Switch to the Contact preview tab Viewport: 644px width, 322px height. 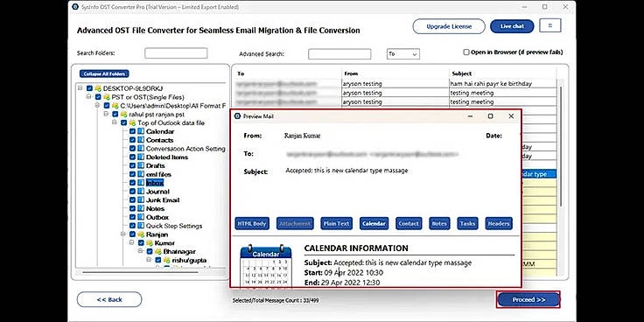click(409, 224)
